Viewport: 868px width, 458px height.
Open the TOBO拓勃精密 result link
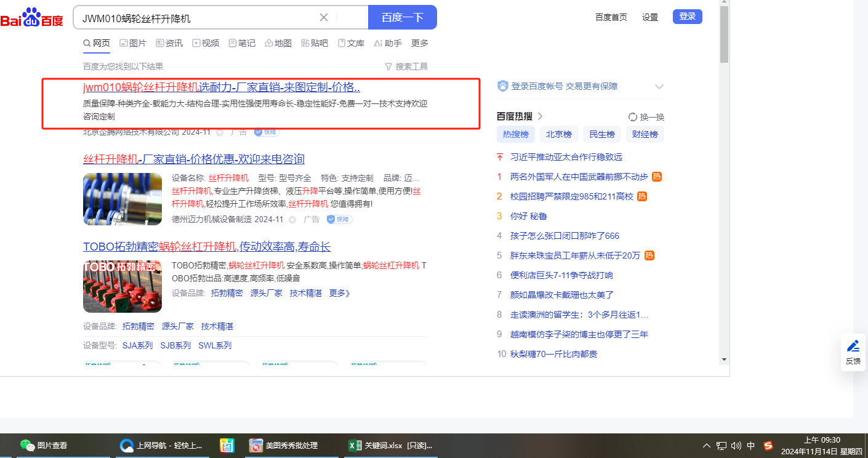(x=207, y=247)
